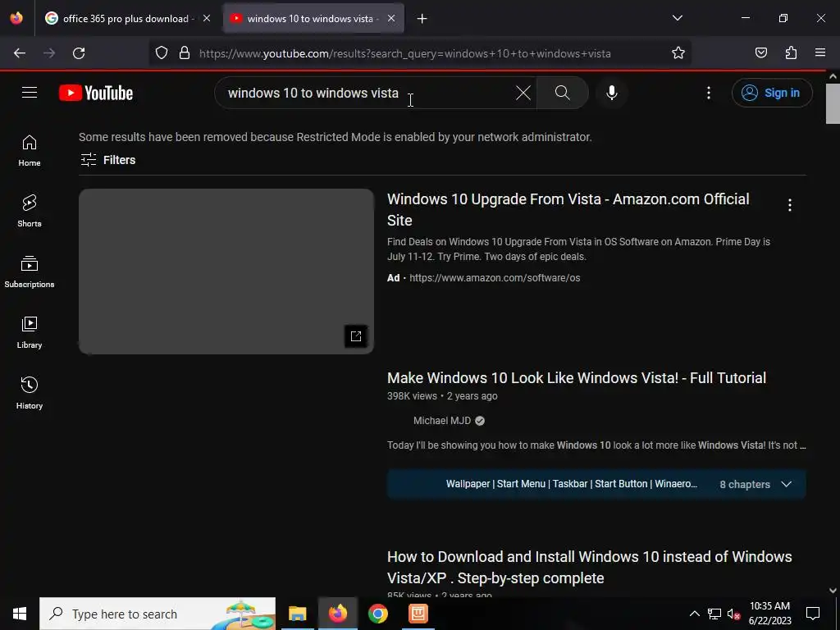
Task: Select the windows 10 to windows vista tab
Action: pyautogui.click(x=313, y=19)
